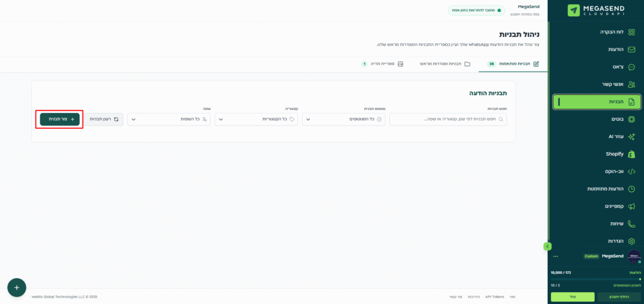Open the Dashboard (לוח הבקרה) sidebar icon
Viewport: 644px width, 304px height.
(x=631, y=31)
